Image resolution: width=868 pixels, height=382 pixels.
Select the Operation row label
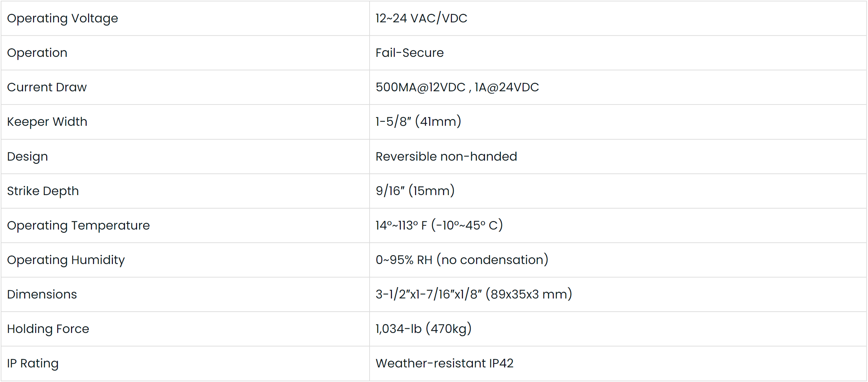tap(37, 53)
